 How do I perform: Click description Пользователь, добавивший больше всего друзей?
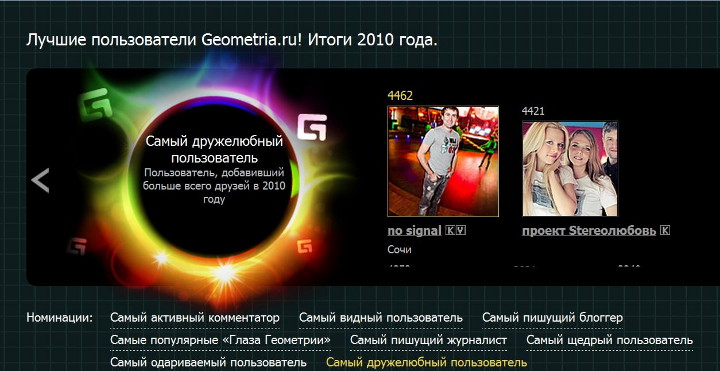(214, 186)
